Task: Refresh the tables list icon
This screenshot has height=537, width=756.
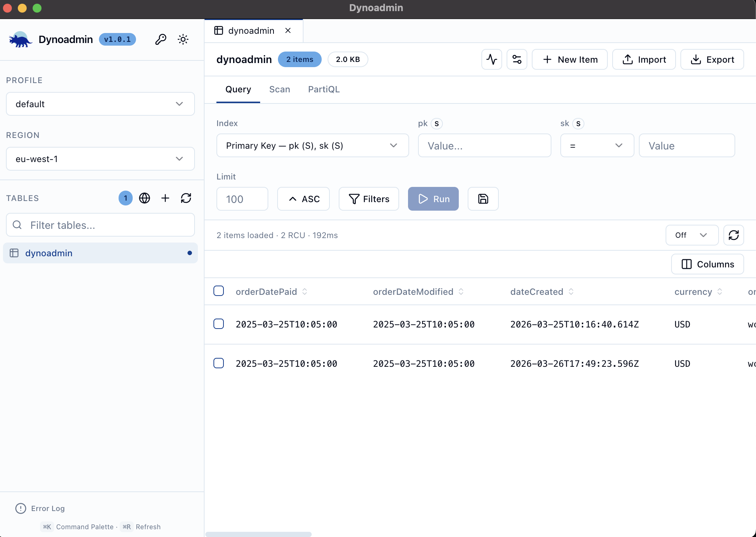Action: (186, 198)
